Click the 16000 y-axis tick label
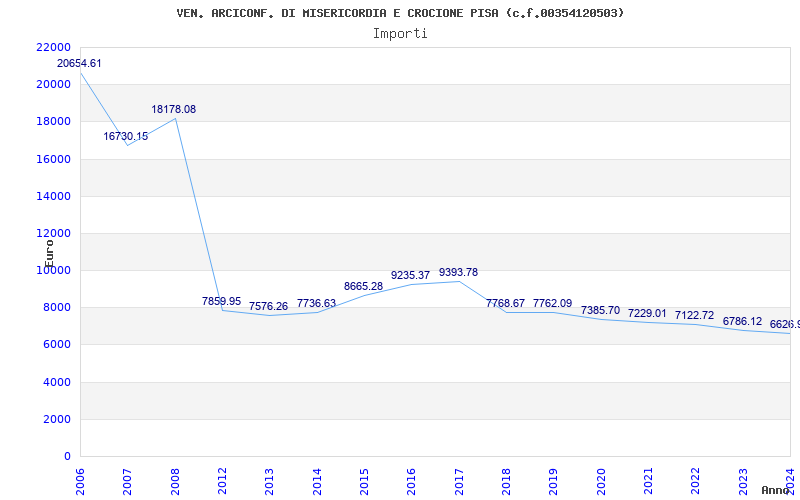The width and height of the screenshot is (800, 500). point(54,159)
